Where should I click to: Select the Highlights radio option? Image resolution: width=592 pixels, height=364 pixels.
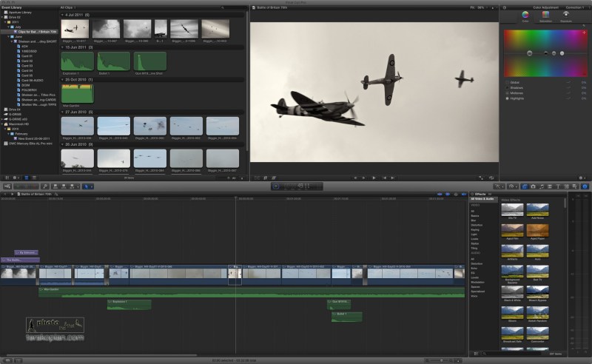point(507,98)
